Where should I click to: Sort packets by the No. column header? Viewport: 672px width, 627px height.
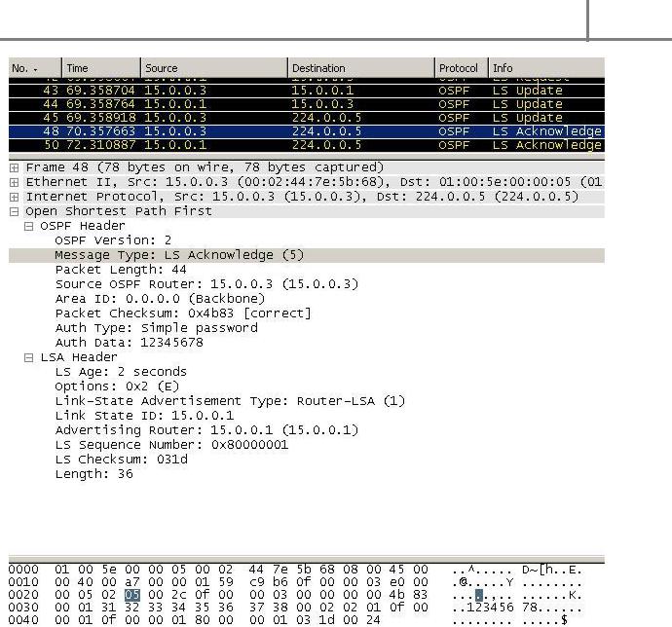pyautogui.click(x=35, y=68)
